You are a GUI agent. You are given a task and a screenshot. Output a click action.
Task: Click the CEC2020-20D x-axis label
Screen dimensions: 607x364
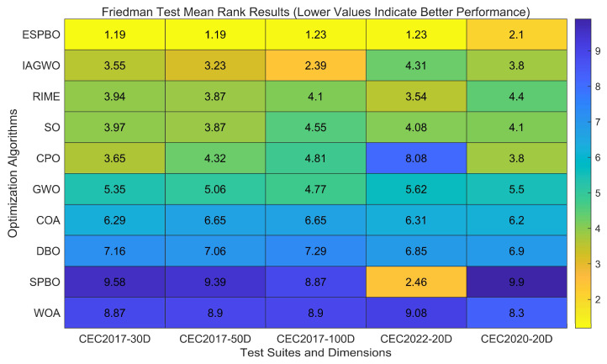click(x=516, y=340)
